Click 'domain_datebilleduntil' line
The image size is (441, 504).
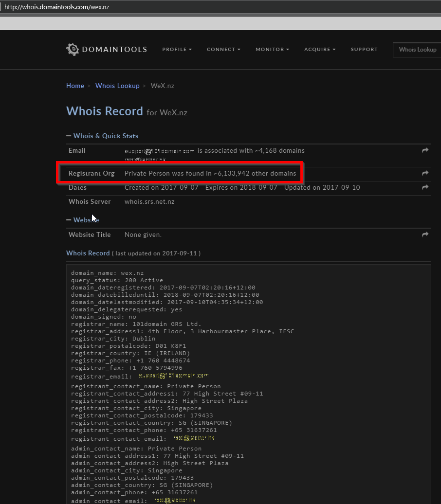pos(165,295)
